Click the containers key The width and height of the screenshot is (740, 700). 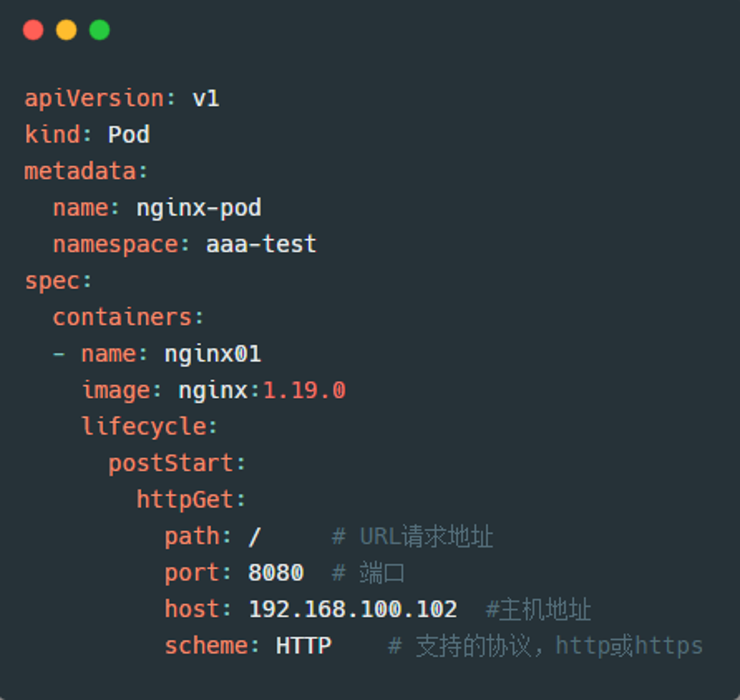(x=122, y=317)
